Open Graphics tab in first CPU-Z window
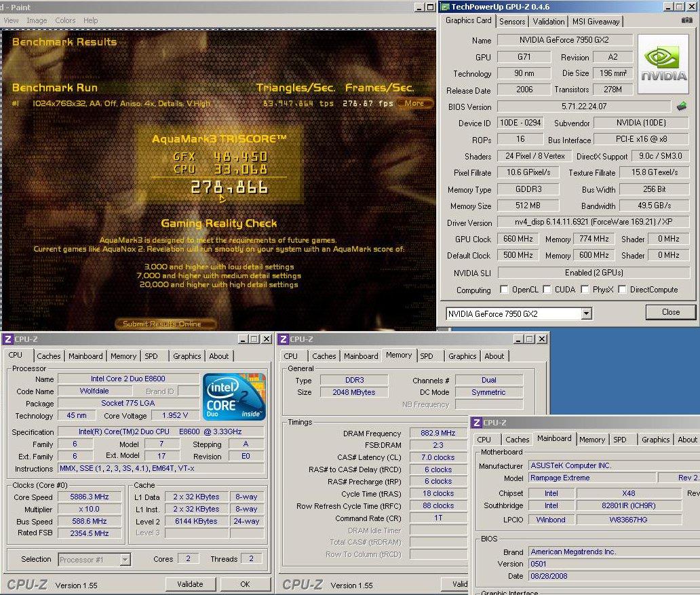 point(187,356)
